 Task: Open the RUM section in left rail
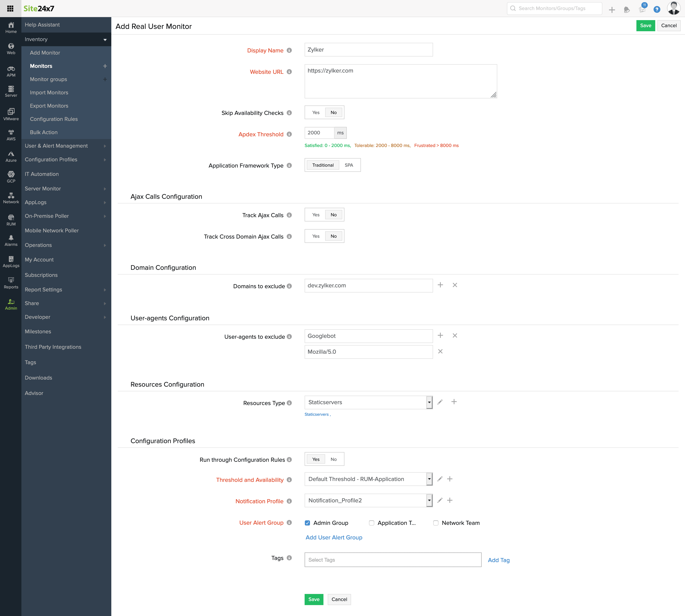click(11, 220)
